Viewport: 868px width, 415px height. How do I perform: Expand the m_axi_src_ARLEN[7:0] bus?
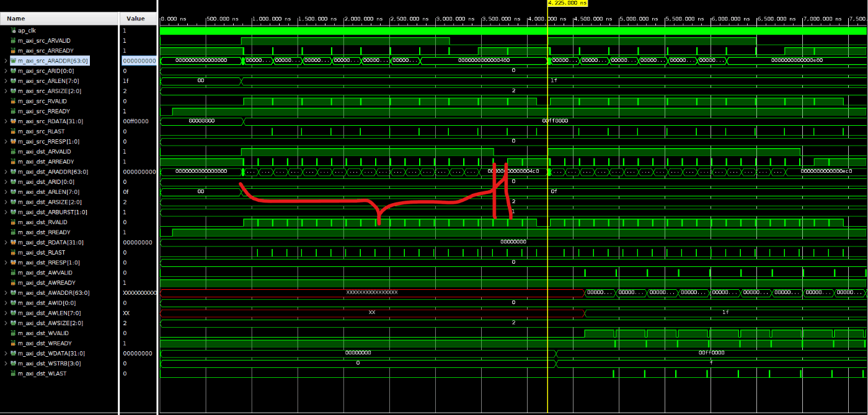(6, 81)
